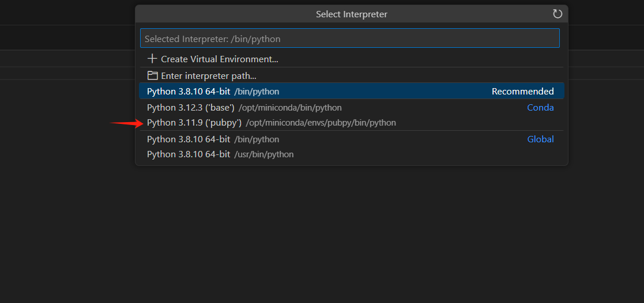Click the plus icon for Create Virtual Environment
This screenshot has height=303, width=644.
pos(152,59)
